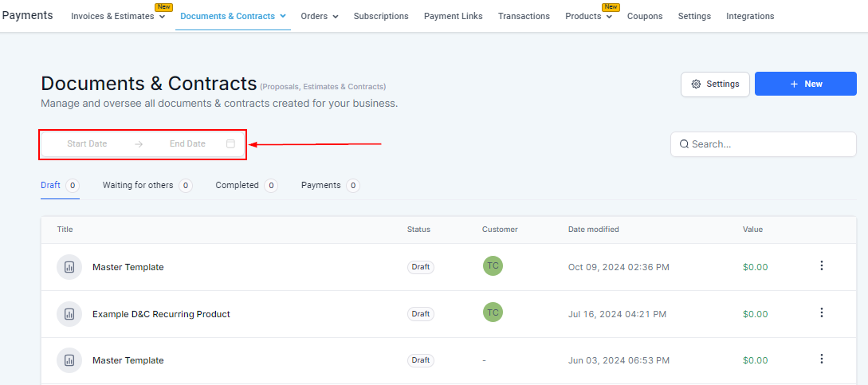This screenshot has height=385, width=868.
Task: Open the Settings button with gear icon
Action: click(715, 84)
